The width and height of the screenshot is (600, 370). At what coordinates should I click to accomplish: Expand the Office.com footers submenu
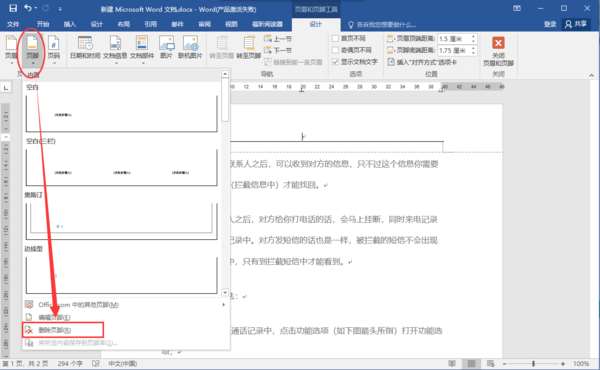pyautogui.click(x=125, y=305)
